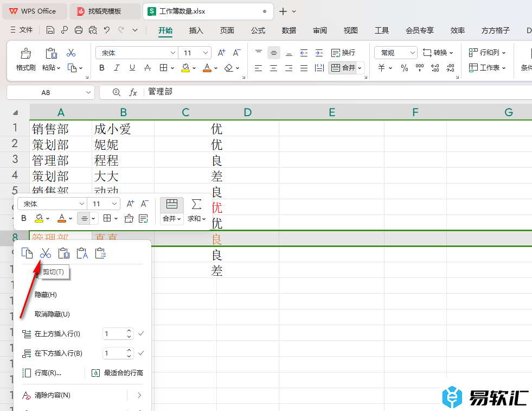Open the 插入 ribbon tab

pyautogui.click(x=196, y=30)
